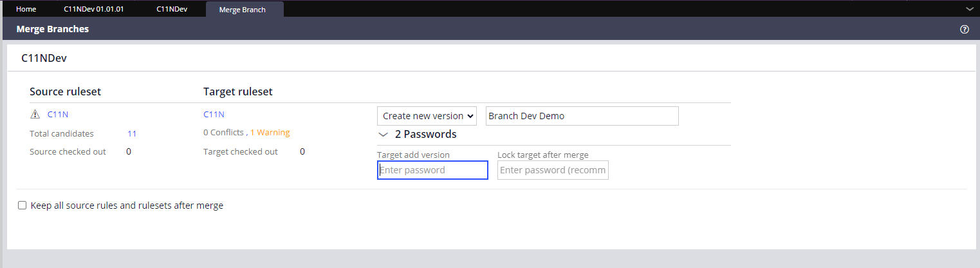Click the warning triangle beside source C11N
Screen dimensions: 980x268
click(35, 115)
